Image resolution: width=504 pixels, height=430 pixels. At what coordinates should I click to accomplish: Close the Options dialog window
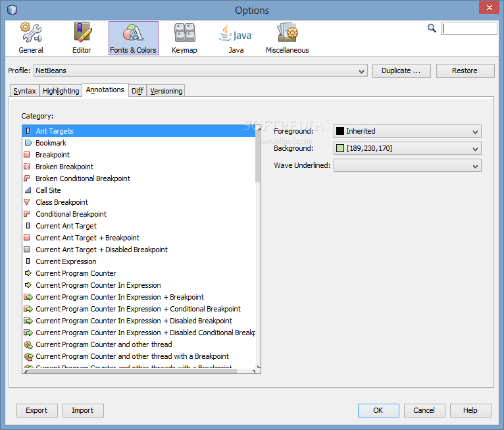click(x=489, y=7)
